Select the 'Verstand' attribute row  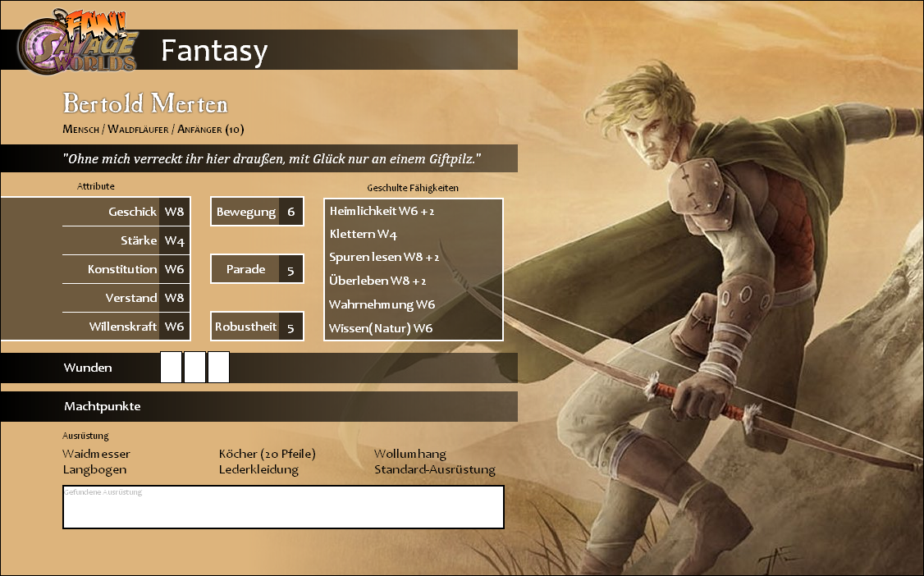coord(126,298)
